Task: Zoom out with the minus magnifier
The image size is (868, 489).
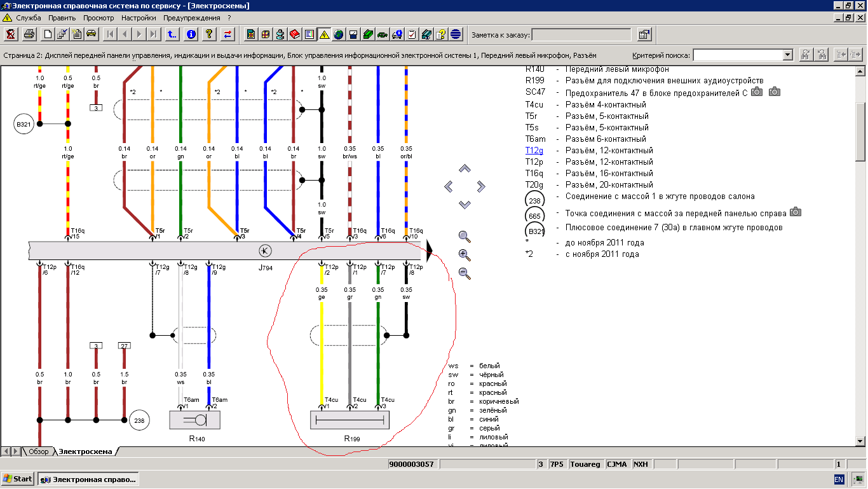Action: click(x=465, y=274)
